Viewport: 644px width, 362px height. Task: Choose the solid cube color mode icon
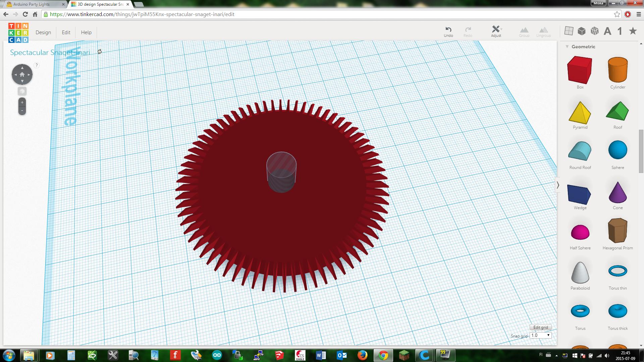pos(582,31)
